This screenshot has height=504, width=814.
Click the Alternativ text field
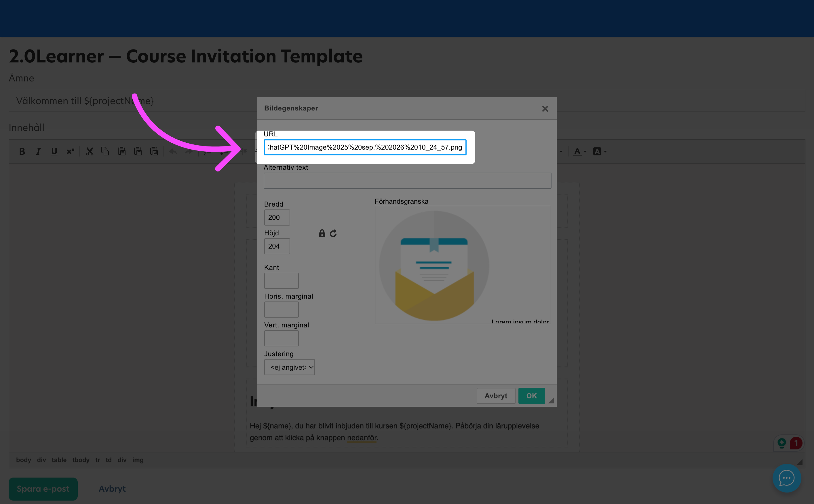point(408,181)
